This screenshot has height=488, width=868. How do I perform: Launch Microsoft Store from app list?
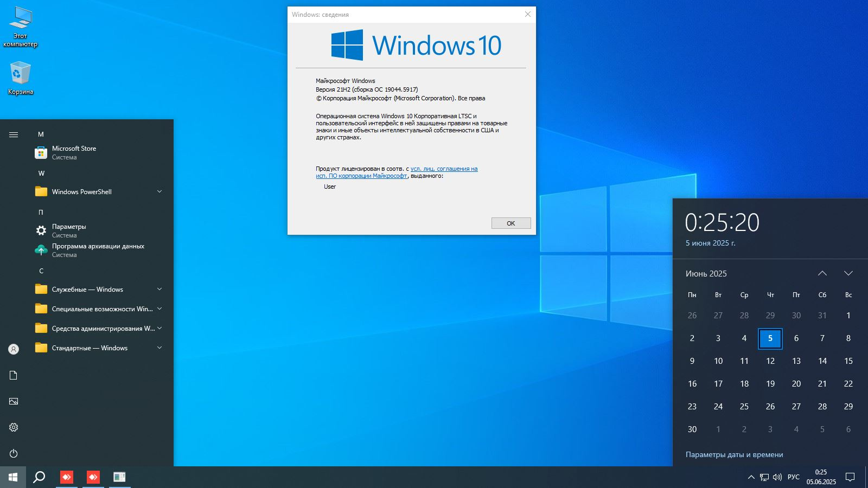click(x=74, y=152)
